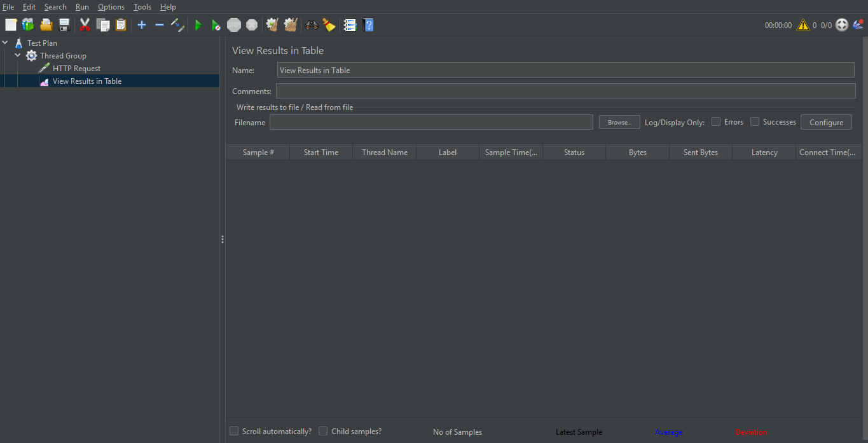868x443 pixels.
Task: Cut selection using the scissors icon
Action: point(85,25)
